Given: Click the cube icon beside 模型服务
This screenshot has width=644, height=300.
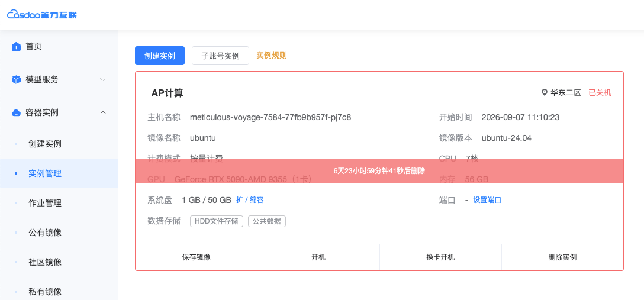Looking at the screenshot, I should [x=16, y=79].
